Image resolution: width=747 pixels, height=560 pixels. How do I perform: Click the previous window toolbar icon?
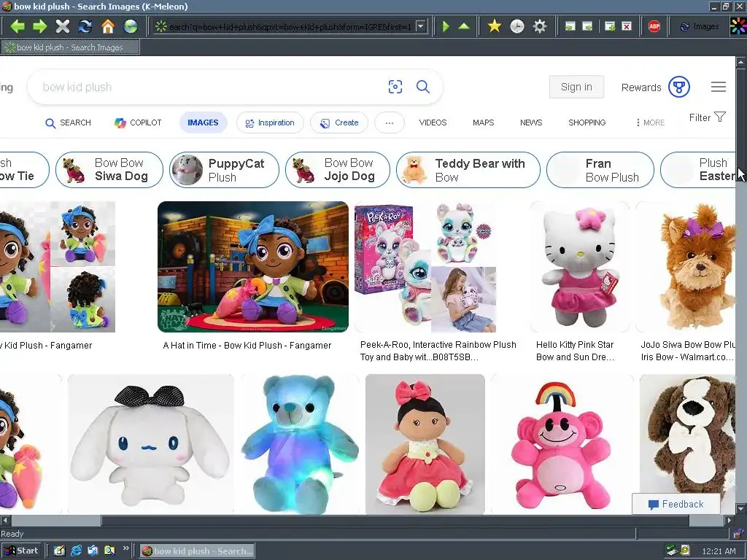click(x=570, y=26)
